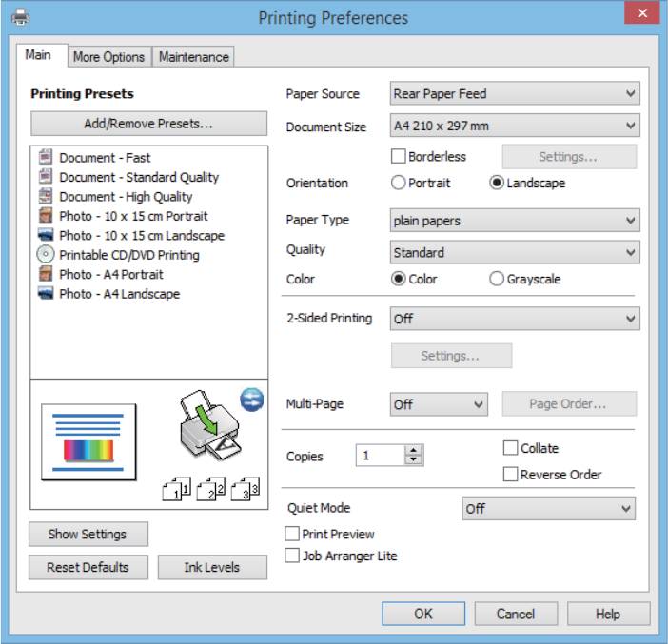Expand the Quality dropdown list
Screen dimensions: 668x644
(x=515, y=253)
